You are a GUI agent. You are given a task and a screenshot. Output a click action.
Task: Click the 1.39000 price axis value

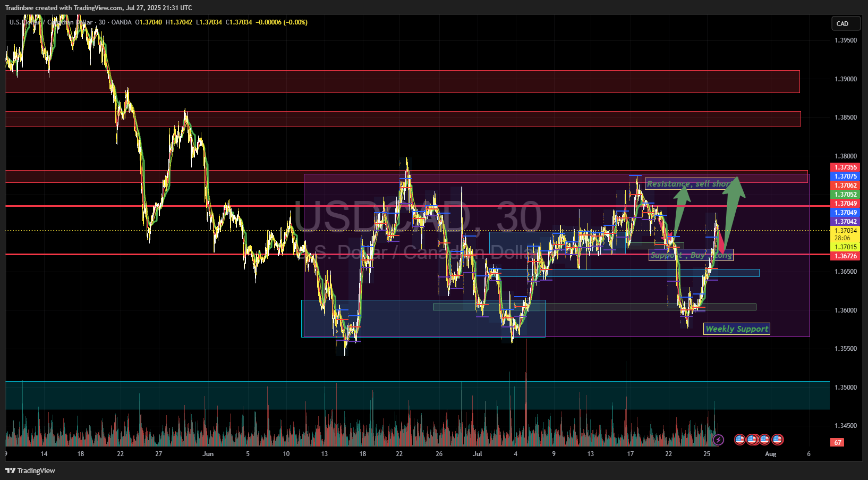(846, 79)
